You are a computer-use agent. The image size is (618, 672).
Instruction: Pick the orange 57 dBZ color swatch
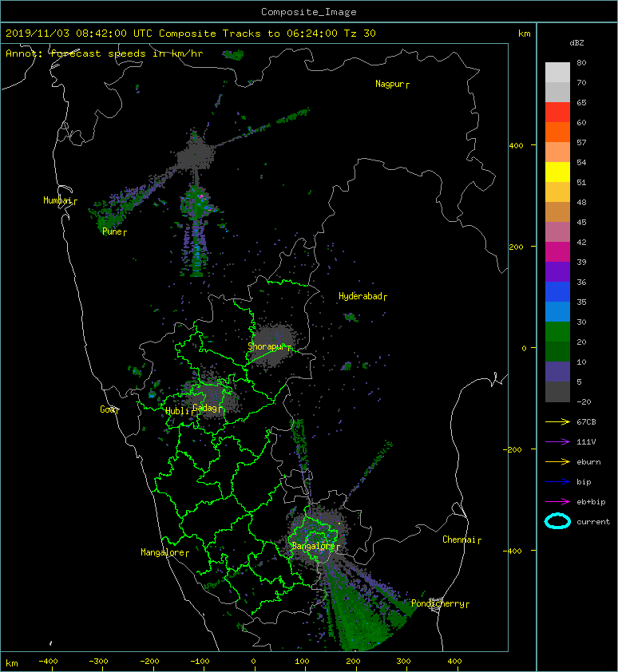click(557, 132)
